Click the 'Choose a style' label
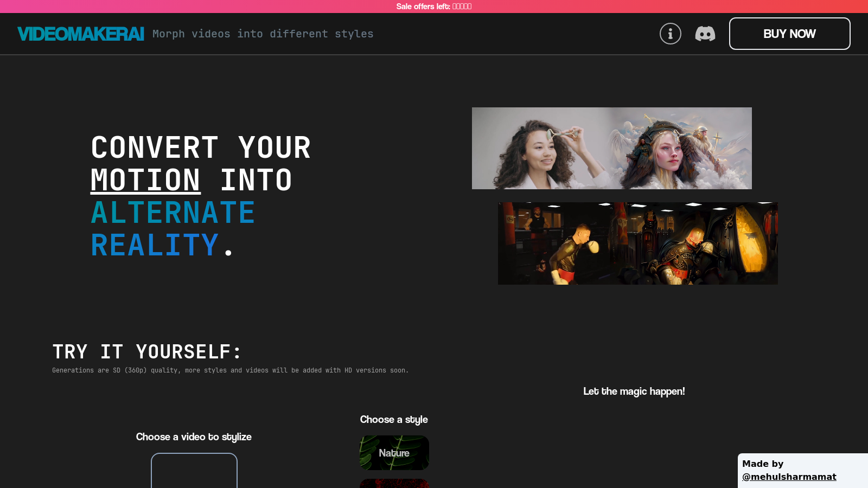Screen dimensions: 868x488 [x=394, y=419]
